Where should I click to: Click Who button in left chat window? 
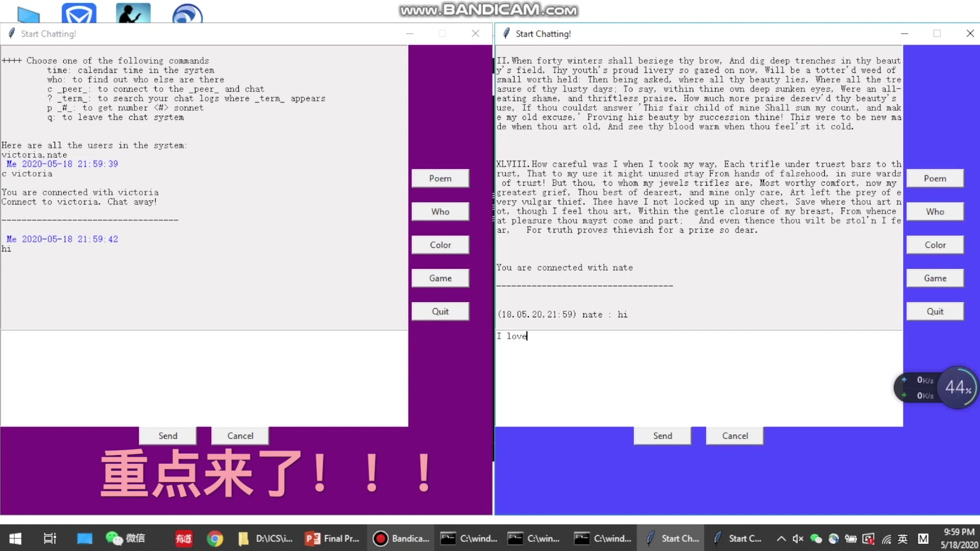tap(440, 212)
